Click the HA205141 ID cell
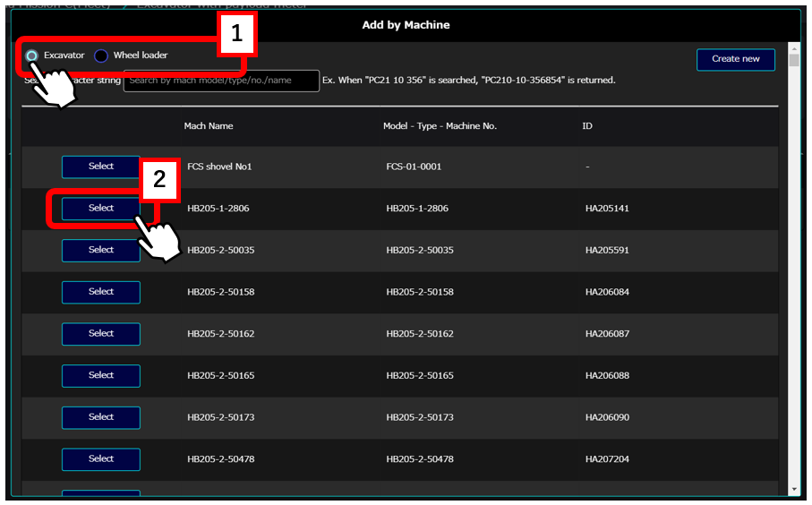Viewport: 812px width, 505px height. (x=607, y=209)
